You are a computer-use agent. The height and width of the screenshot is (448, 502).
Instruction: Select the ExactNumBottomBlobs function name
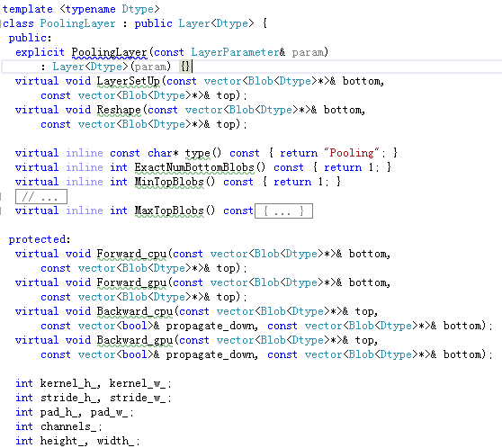pyautogui.click(x=194, y=167)
